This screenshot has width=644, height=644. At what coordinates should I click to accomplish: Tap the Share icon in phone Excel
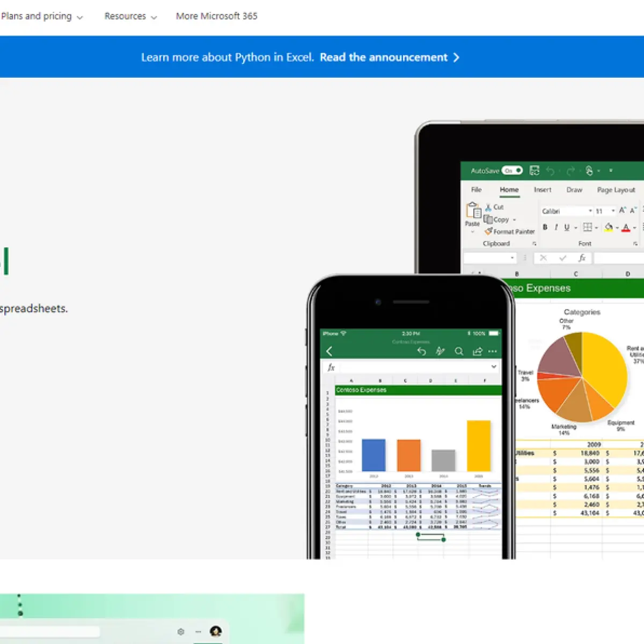point(477,352)
